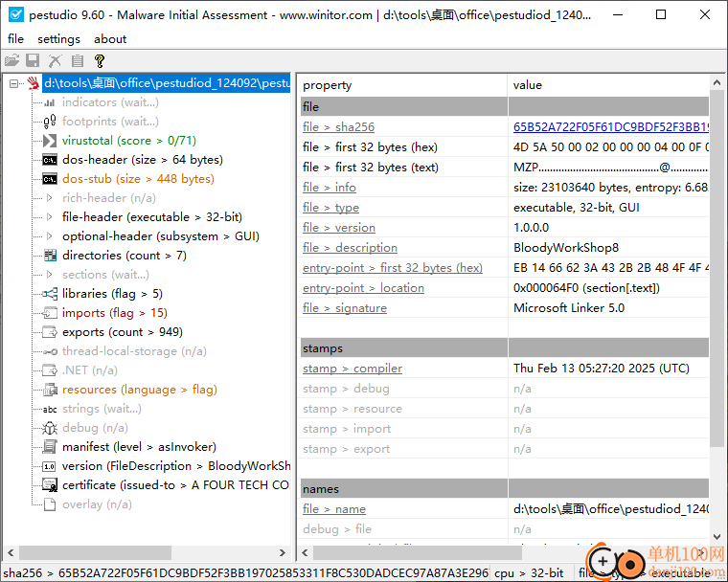
Task: Click the footprints icon in tree
Action: pos(50,122)
